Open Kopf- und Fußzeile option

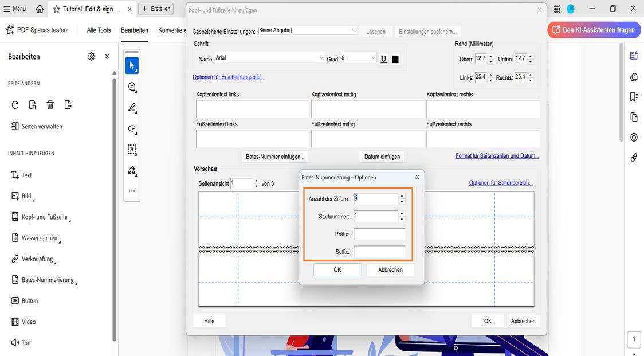[41, 217]
